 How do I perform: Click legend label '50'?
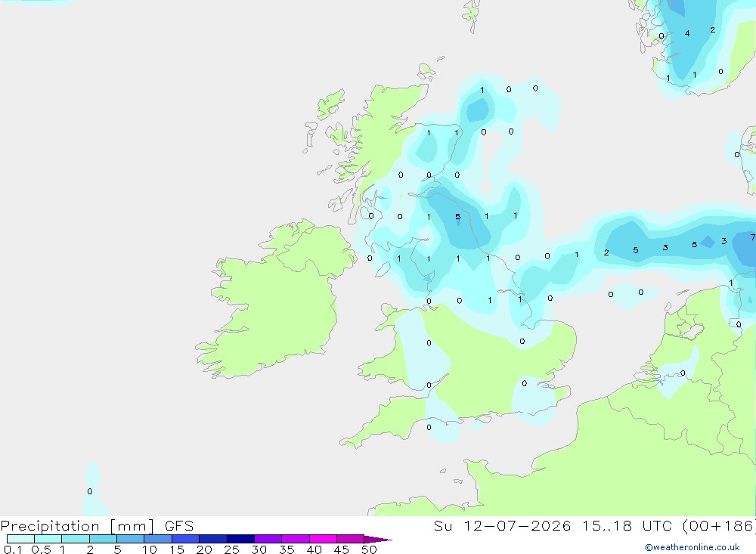click(x=370, y=549)
